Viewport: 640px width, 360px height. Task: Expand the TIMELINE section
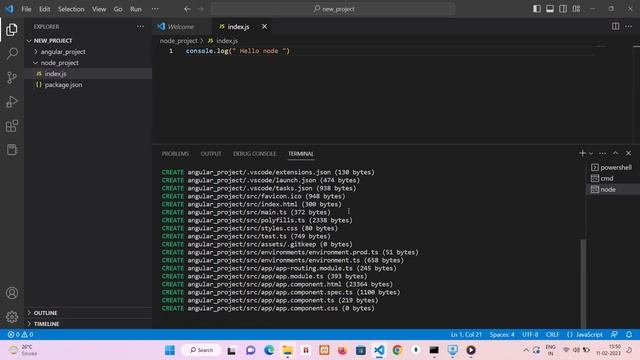[x=88, y=324]
